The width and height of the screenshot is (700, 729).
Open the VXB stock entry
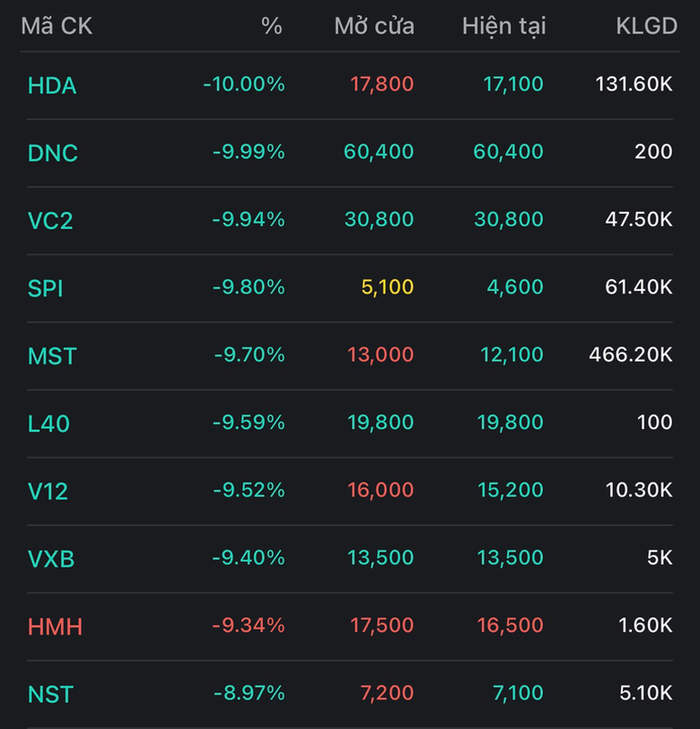click(x=51, y=558)
